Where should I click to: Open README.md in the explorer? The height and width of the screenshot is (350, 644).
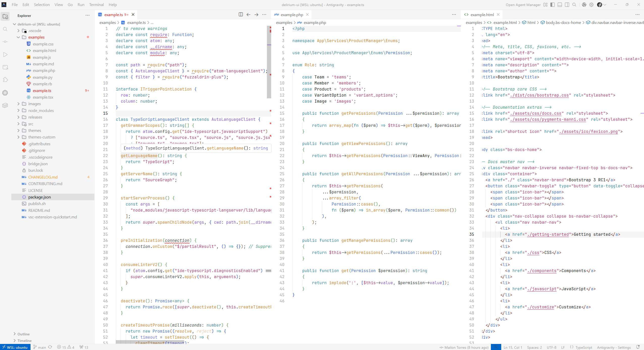point(39,210)
